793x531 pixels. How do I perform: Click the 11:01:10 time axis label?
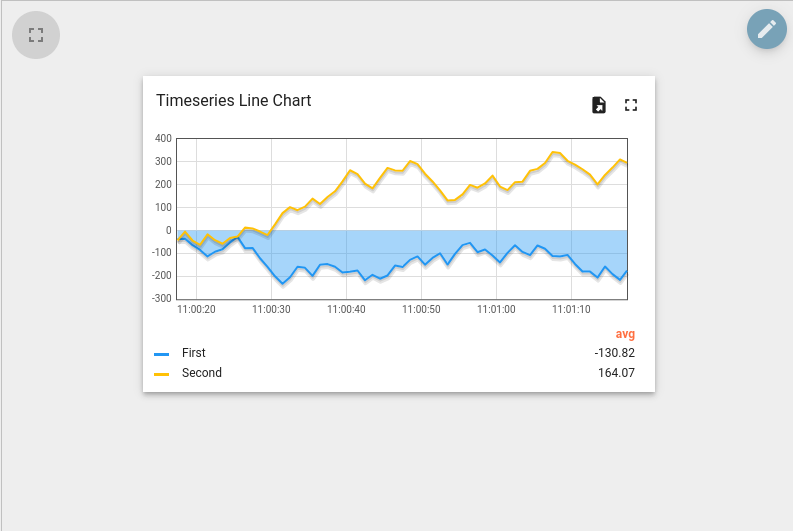(571, 309)
